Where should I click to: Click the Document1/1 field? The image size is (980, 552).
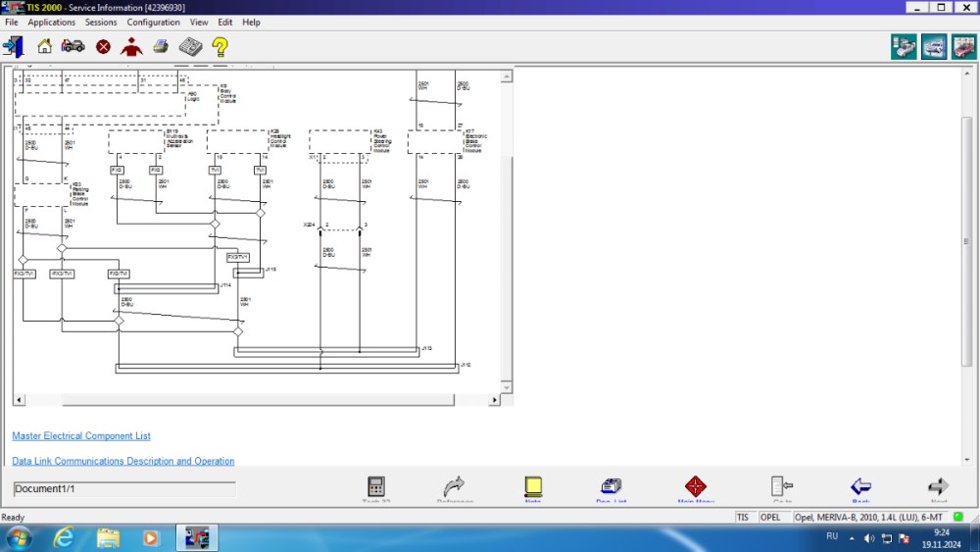pos(124,489)
